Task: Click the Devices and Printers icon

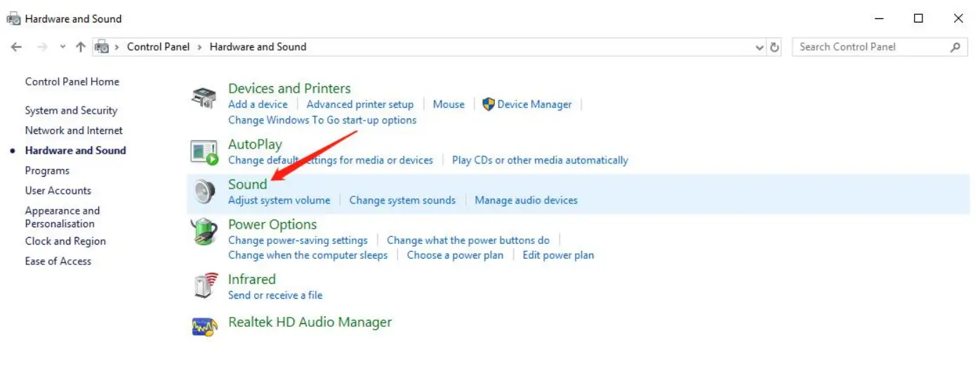Action: 204,97
